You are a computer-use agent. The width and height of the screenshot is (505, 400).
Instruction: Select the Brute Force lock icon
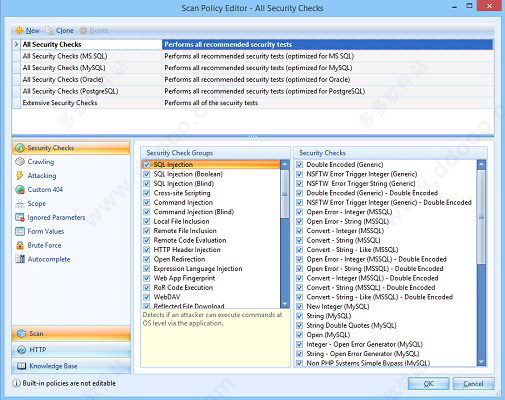click(x=20, y=245)
